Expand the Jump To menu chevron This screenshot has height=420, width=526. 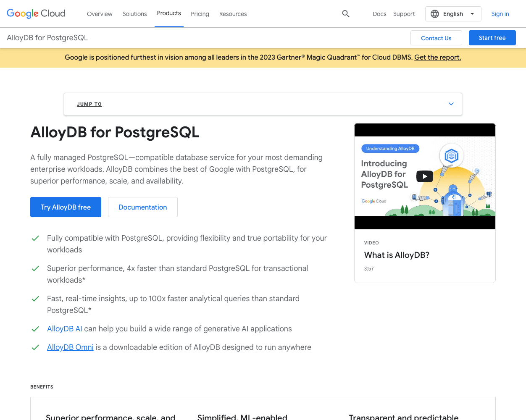point(451,104)
